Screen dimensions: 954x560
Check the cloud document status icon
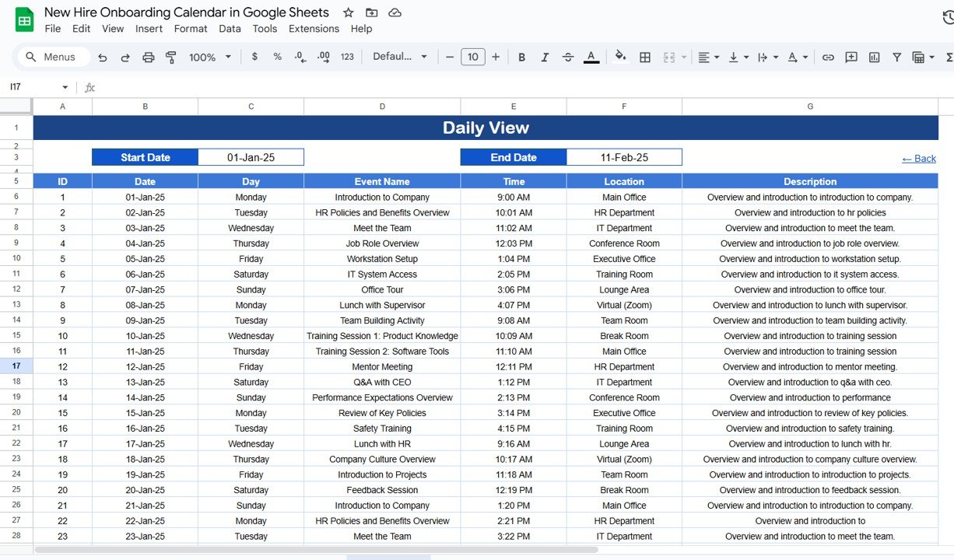click(x=395, y=12)
